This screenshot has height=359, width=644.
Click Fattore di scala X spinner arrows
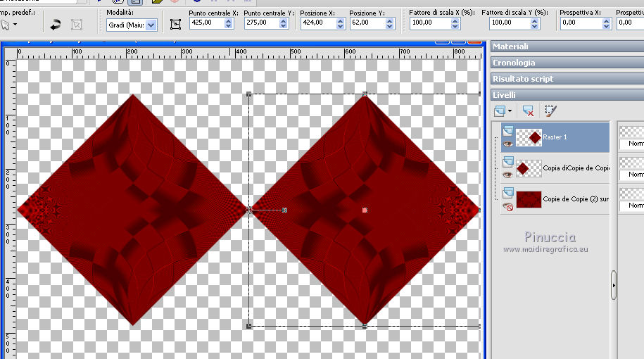click(x=455, y=23)
